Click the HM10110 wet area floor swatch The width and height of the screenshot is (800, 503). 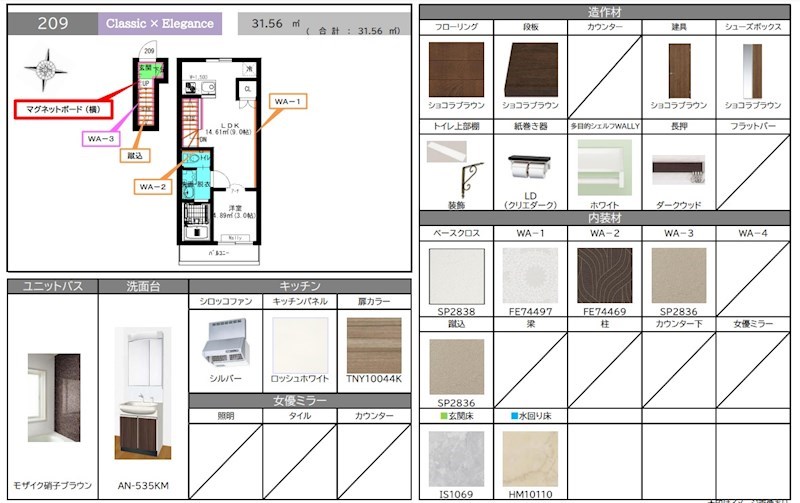pos(530,458)
